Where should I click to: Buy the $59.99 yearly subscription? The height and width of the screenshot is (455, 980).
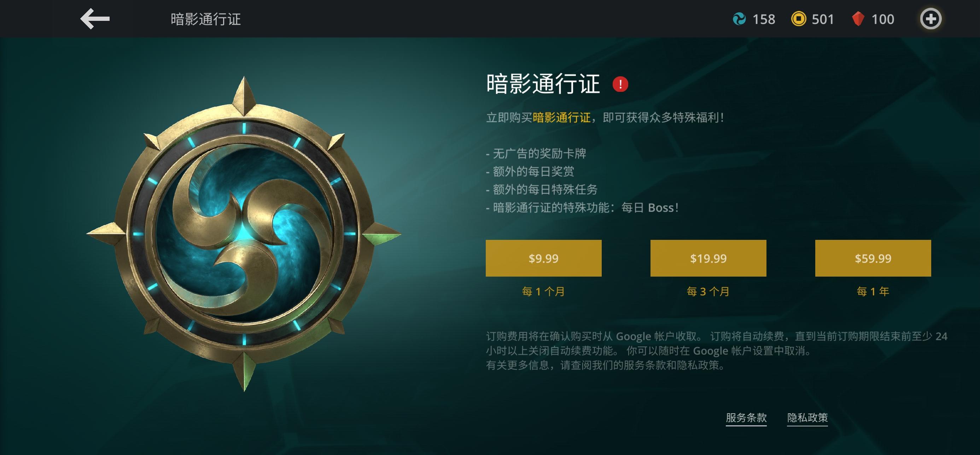pos(873,258)
